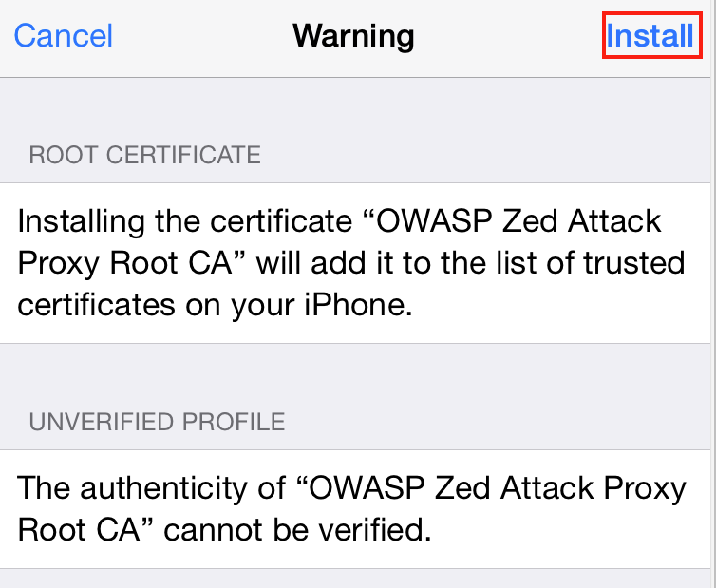
Task: Cancel the certificate installation warning
Action: [63, 36]
